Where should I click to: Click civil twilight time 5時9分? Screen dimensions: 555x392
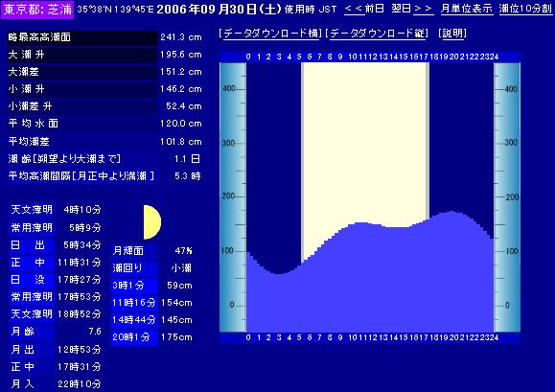click(85, 227)
